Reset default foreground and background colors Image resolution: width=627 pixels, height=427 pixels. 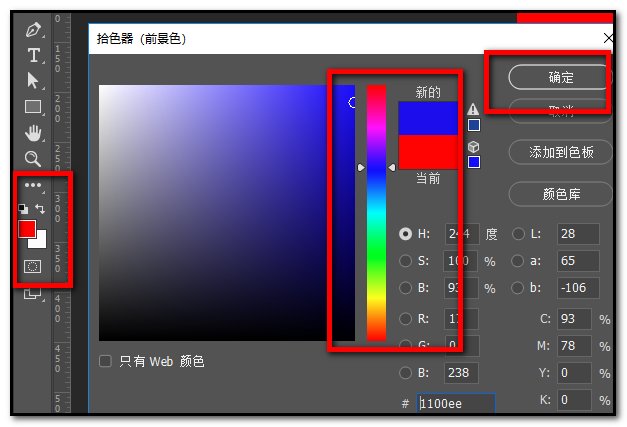23,209
